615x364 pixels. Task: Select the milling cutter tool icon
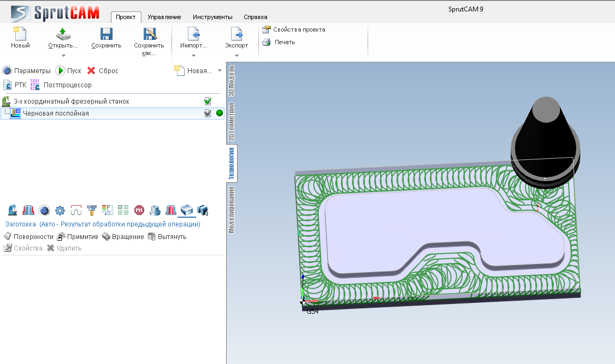click(x=91, y=210)
